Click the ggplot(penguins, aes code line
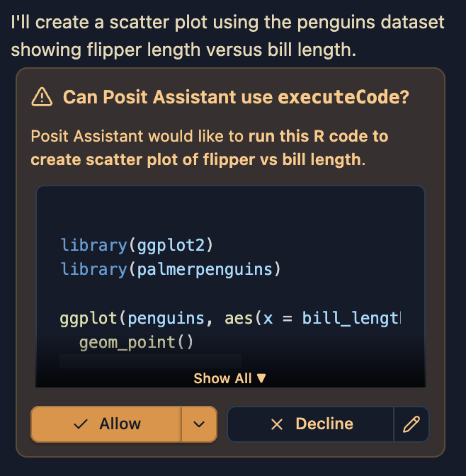The width and height of the screenshot is (466, 476). [230, 318]
